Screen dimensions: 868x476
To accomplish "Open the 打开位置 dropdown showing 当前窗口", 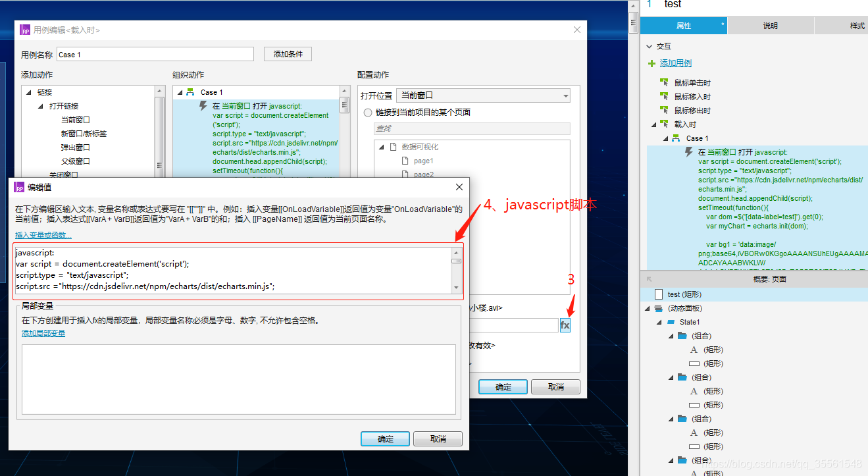I will point(483,95).
